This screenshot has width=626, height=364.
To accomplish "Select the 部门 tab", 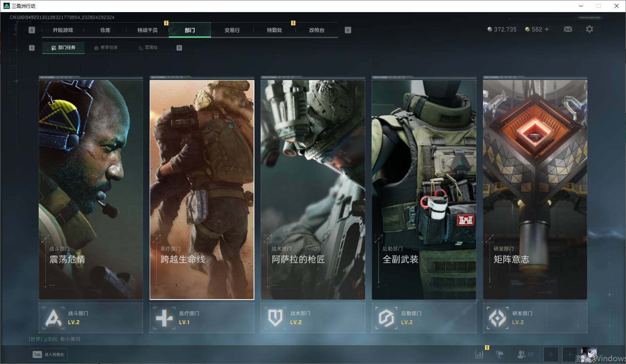I will click(190, 30).
